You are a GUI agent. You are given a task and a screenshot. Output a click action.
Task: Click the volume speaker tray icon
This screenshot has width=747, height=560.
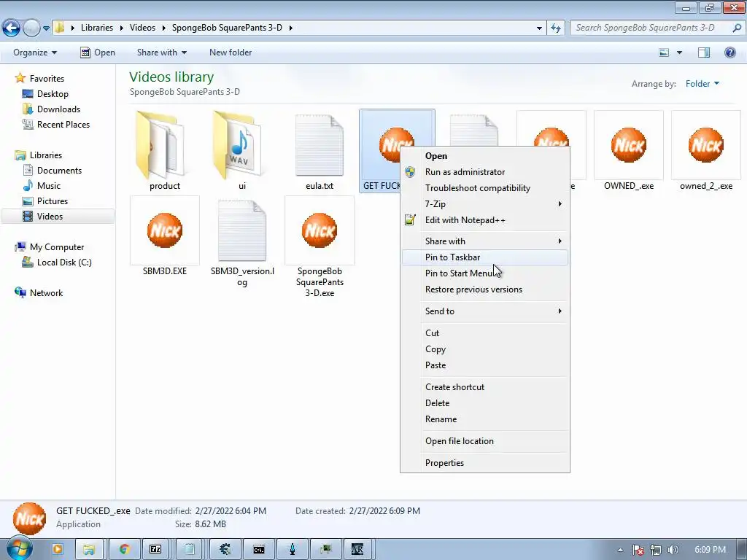673,550
